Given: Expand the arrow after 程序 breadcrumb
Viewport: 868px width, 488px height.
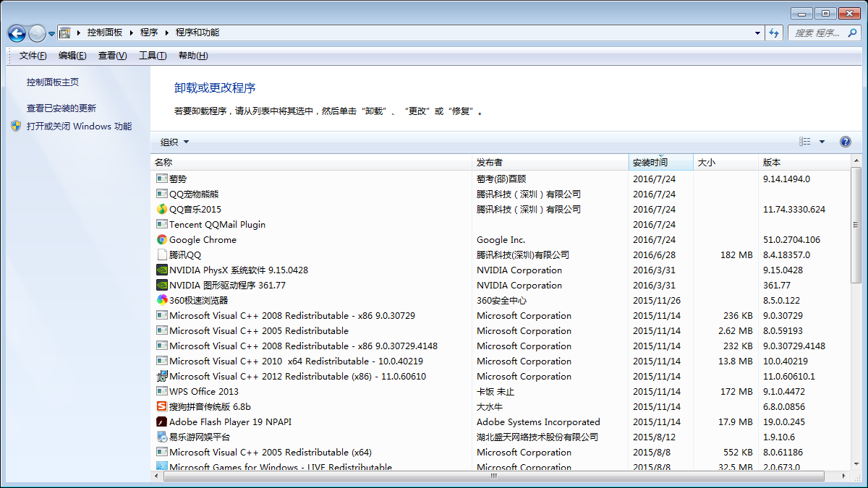Looking at the screenshot, I should click(167, 33).
